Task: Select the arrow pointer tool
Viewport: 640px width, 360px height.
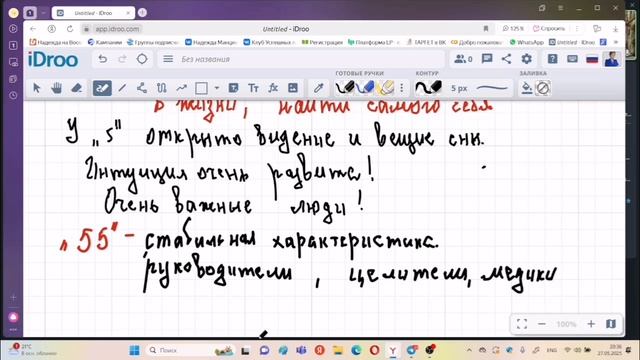Action: pyautogui.click(x=37, y=88)
